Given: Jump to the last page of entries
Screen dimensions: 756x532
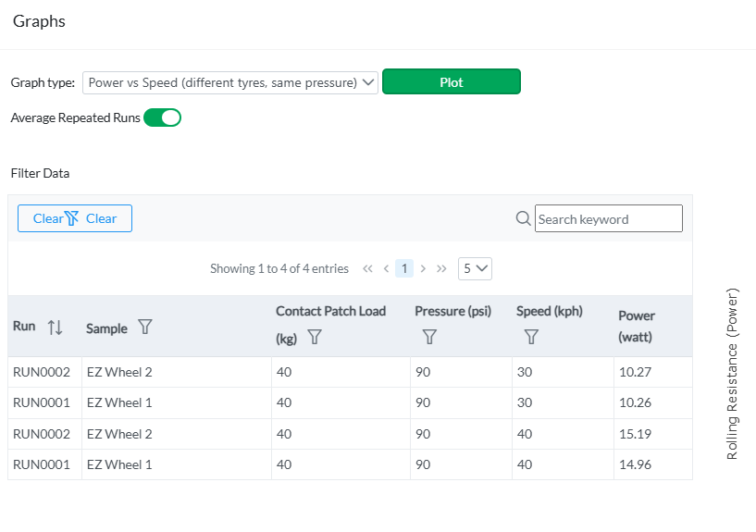Looking at the screenshot, I should 441,268.
